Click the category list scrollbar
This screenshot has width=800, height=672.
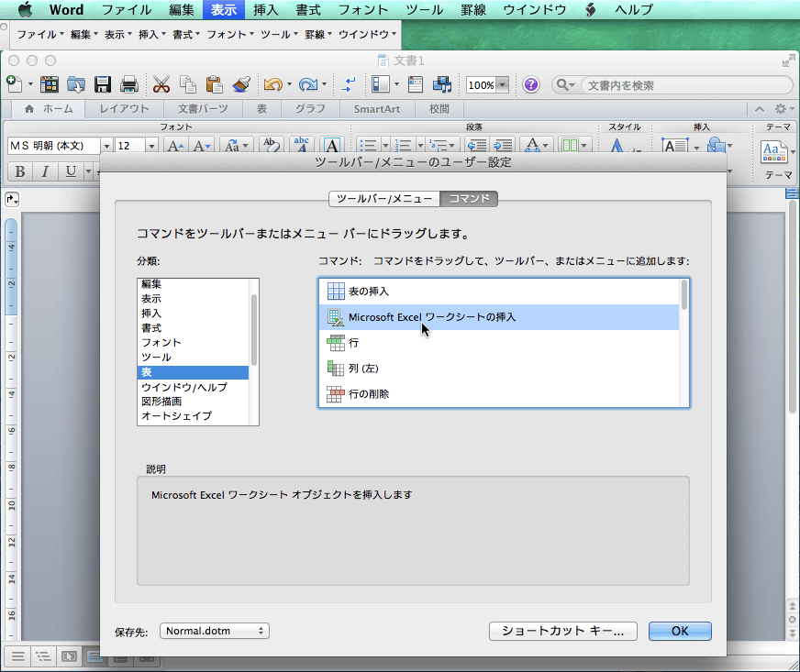(253, 330)
